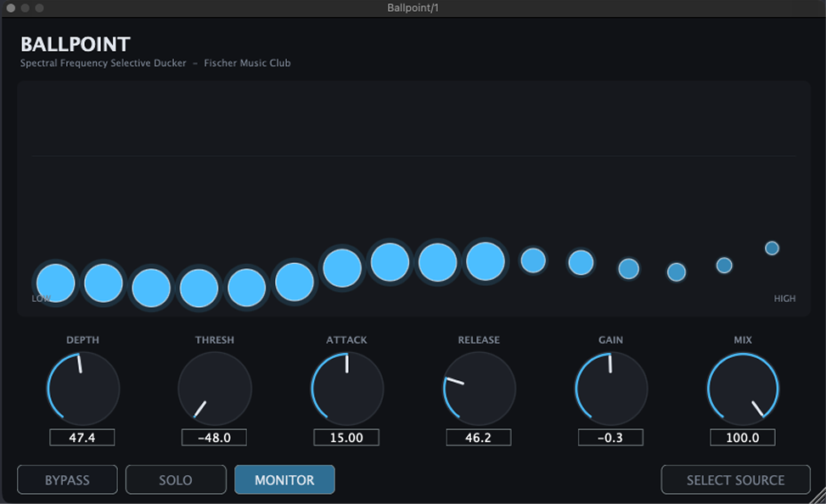Click the window resize grip corner
Screen dimensions: 826x504
pos(818,496)
